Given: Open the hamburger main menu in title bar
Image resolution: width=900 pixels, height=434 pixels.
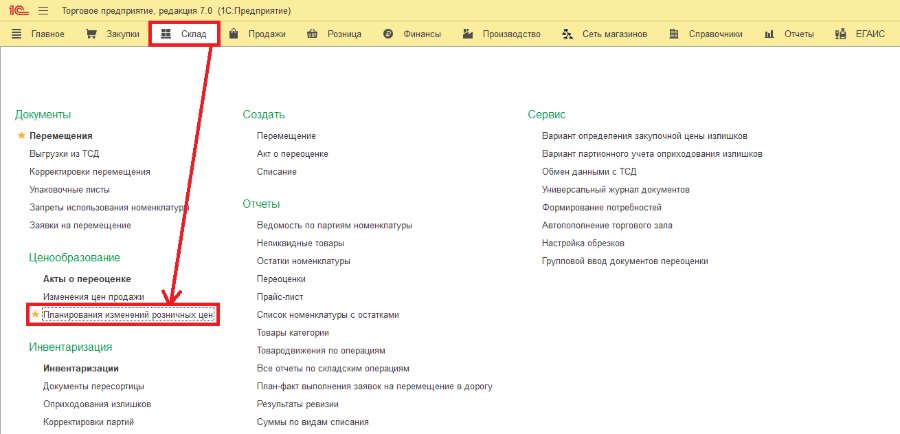Looking at the screenshot, I should pos(44,11).
